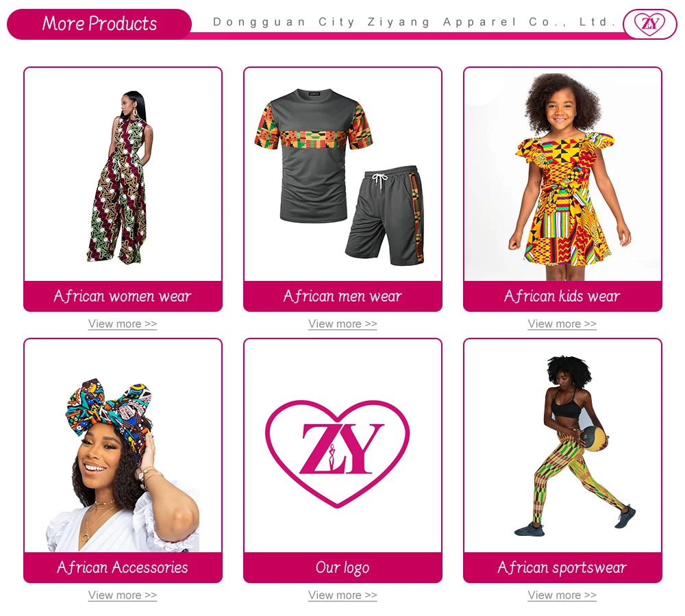Click View more under African sportswear
Viewport: 685px width, 616px height.
(562, 595)
